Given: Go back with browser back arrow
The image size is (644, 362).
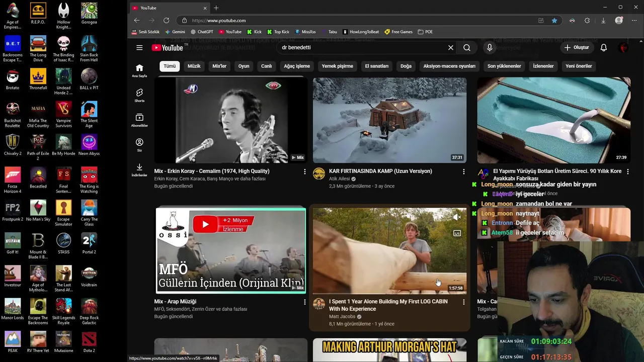Looking at the screenshot, I should (137, 21).
